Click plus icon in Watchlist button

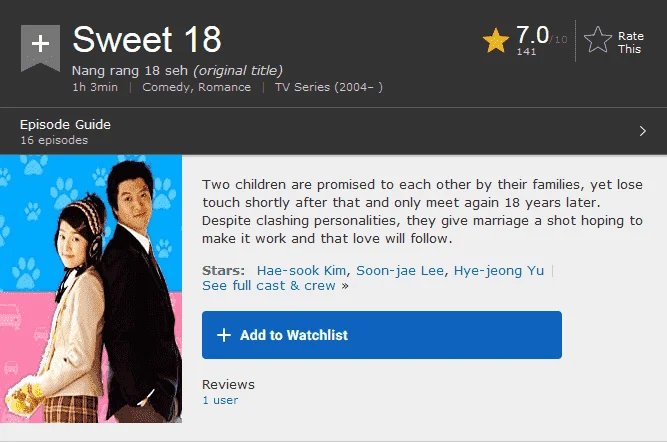(x=224, y=335)
